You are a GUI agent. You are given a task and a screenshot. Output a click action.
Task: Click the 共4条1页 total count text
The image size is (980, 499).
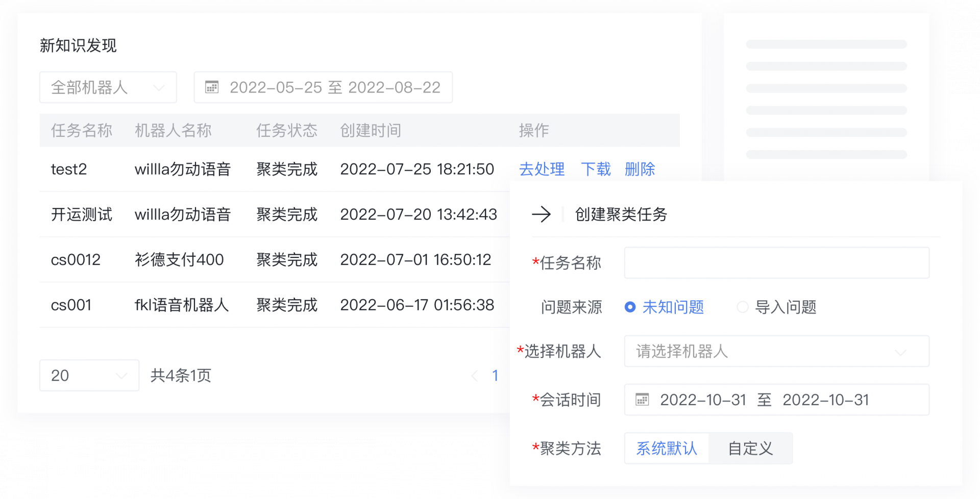pyautogui.click(x=181, y=376)
